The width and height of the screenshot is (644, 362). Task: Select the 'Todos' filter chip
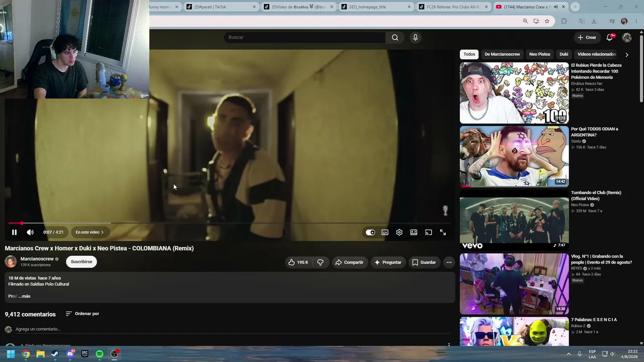pos(469,54)
